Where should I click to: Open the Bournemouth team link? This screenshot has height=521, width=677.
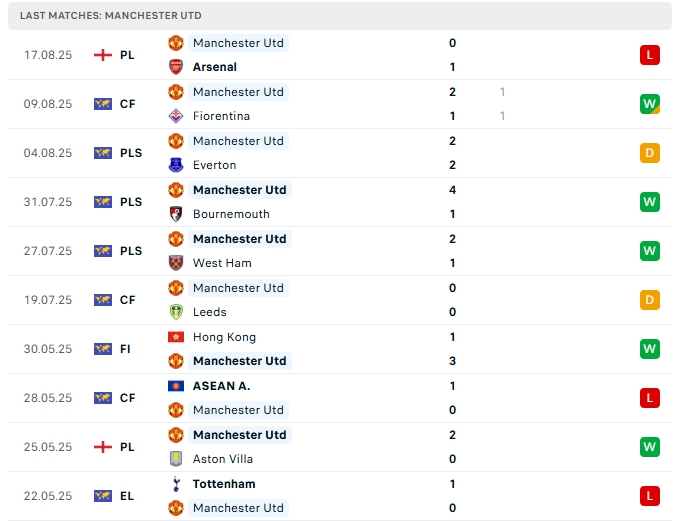click(x=231, y=214)
